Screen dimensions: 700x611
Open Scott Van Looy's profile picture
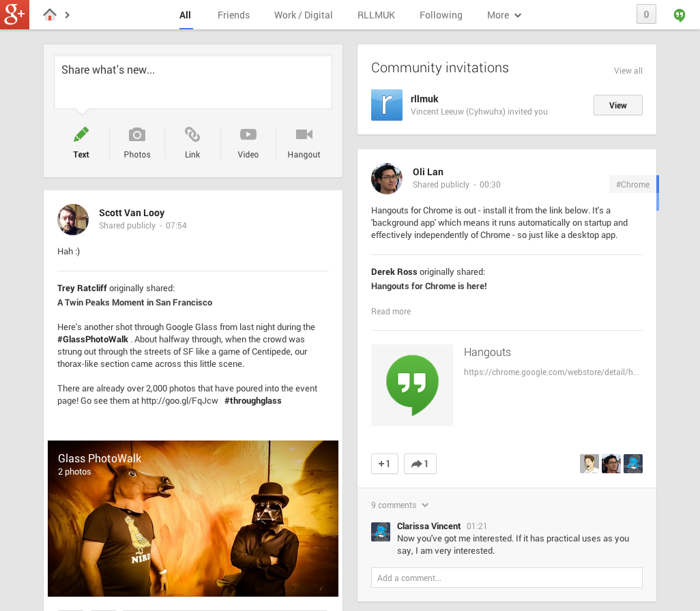tap(73, 220)
